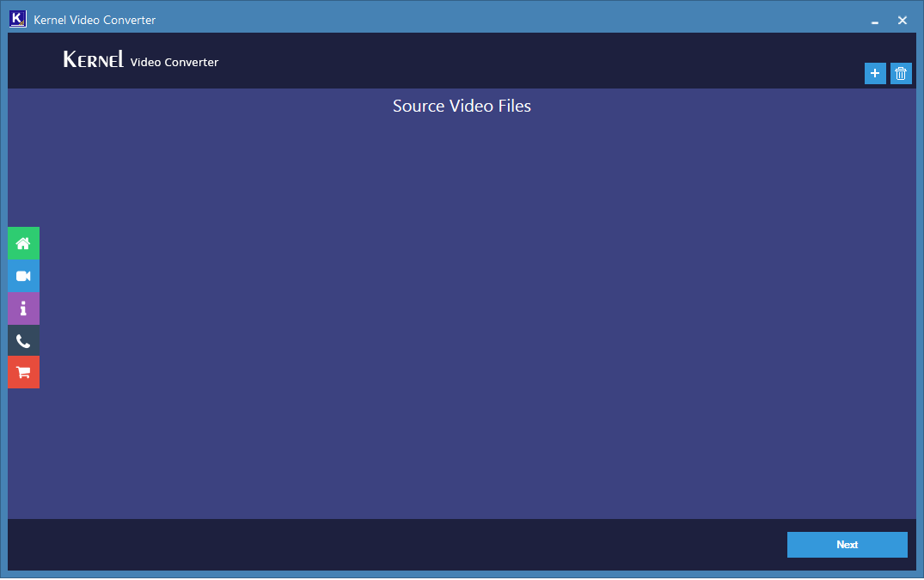The image size is (924, 580).
Task: Click the Next button
Action: click(x=848, y=545)
